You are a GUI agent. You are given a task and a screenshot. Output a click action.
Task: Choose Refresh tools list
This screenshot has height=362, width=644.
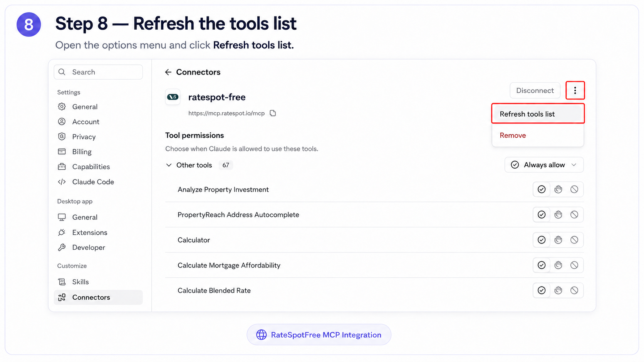pyautogui.click(x=538, y=114)
